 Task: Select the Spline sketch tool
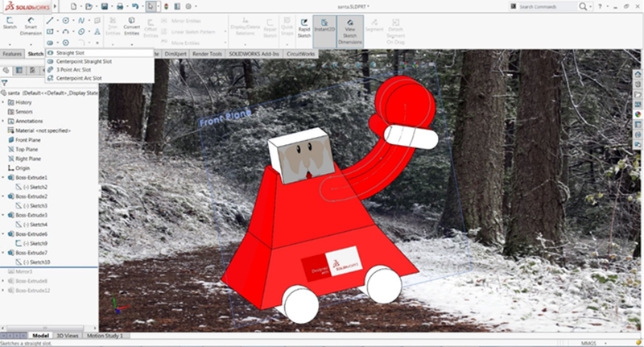(x=81, y=21)
